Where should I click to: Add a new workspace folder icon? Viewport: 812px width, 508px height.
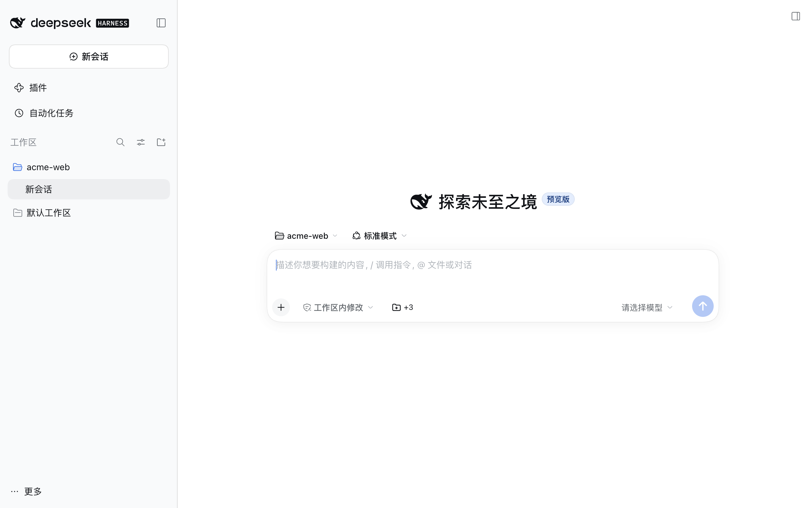point(161,142)
